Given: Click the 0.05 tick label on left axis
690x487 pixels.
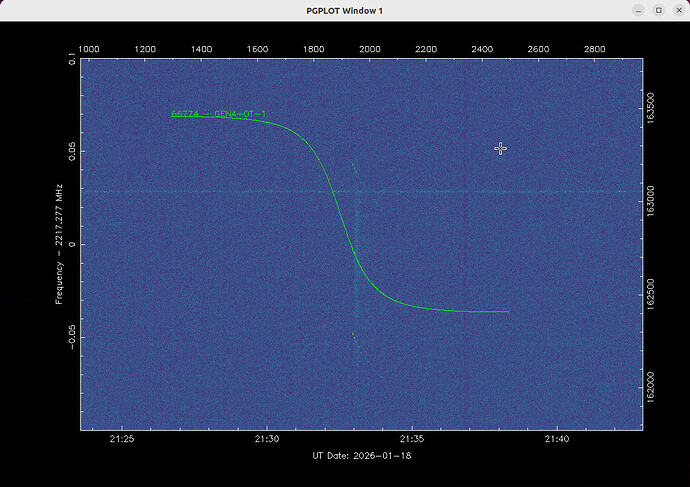Looking at the screenshot, I should [x=70, y=151].
